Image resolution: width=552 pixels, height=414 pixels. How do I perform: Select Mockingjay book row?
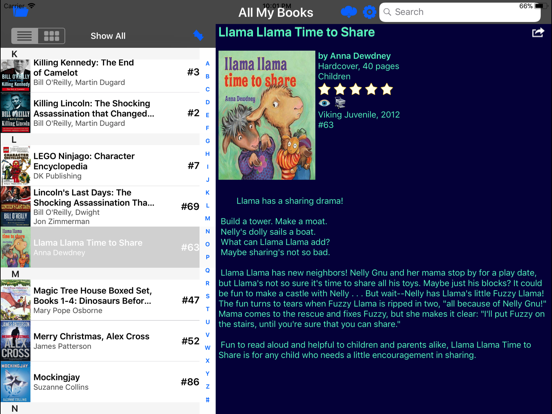(100, 382)
